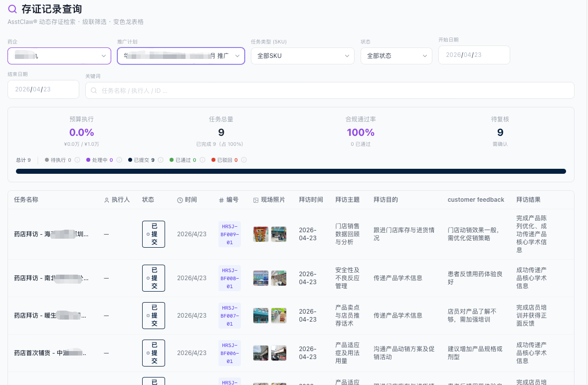Open second photo of HRSJ-BF006-01 row
This screenshot has height=385, width=588.
click(x=279, y=353)
